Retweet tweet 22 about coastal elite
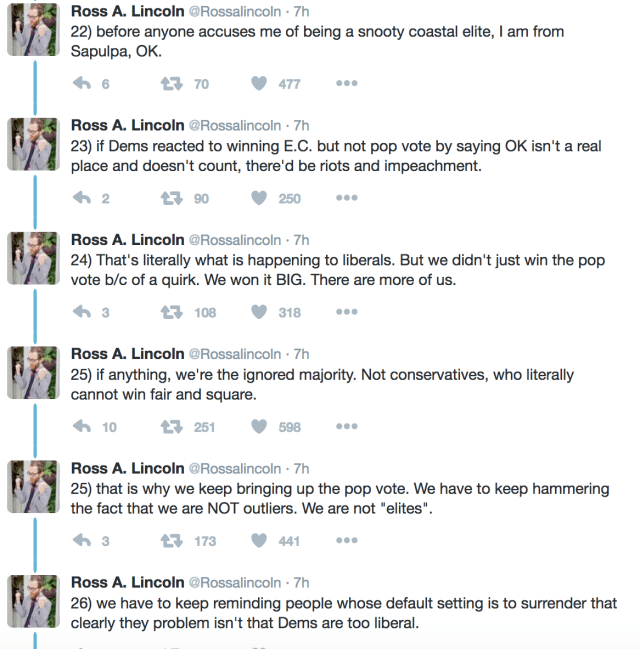Screen dimensions: 640x649 click(171, 84)
